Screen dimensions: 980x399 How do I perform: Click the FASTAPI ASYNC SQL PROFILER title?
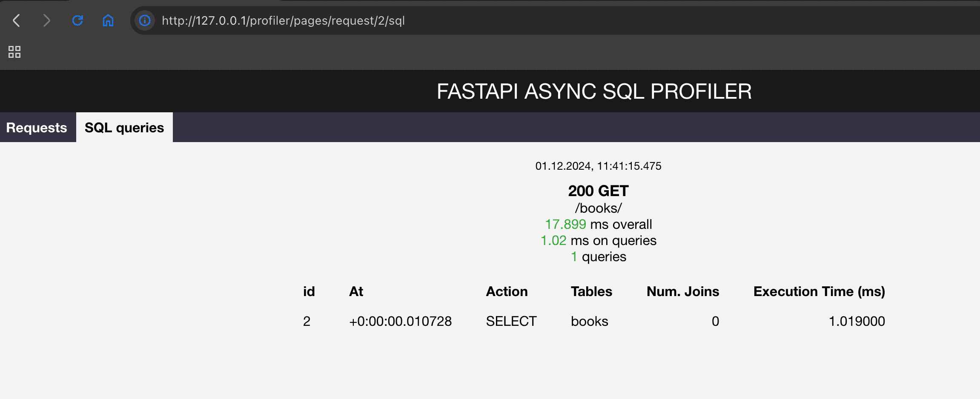(594, 91)
